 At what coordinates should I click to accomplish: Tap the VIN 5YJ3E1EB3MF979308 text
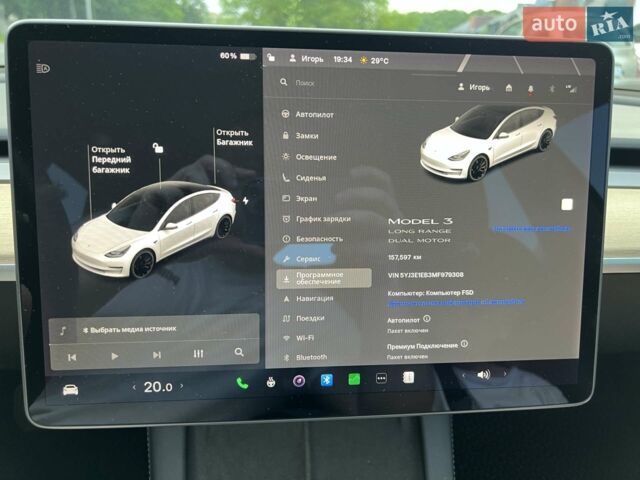tap(426, 275)
